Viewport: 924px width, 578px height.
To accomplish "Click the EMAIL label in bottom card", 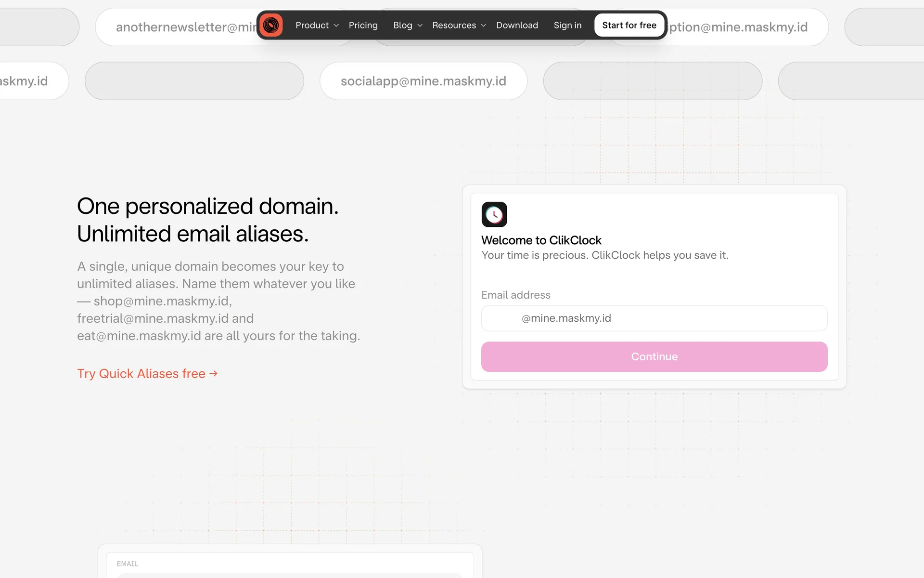I will pyautogui.click(x=128, y=564).
